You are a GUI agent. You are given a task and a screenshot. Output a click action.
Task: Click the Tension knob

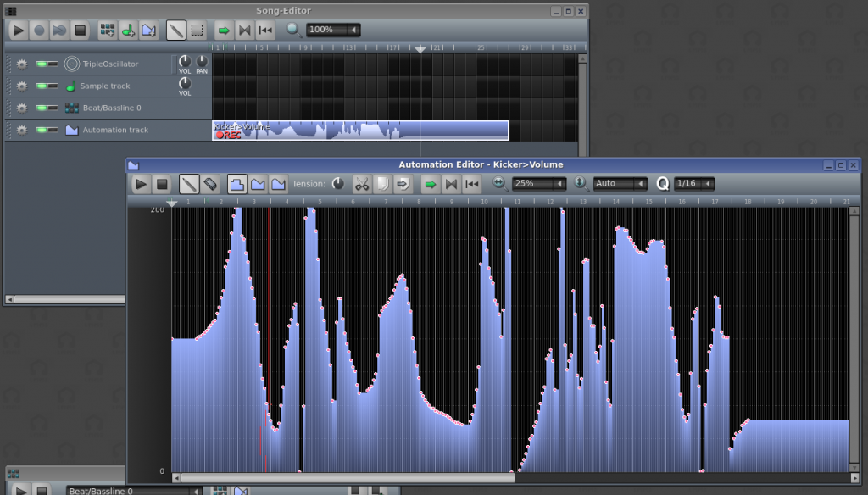[x=337, y=183]
